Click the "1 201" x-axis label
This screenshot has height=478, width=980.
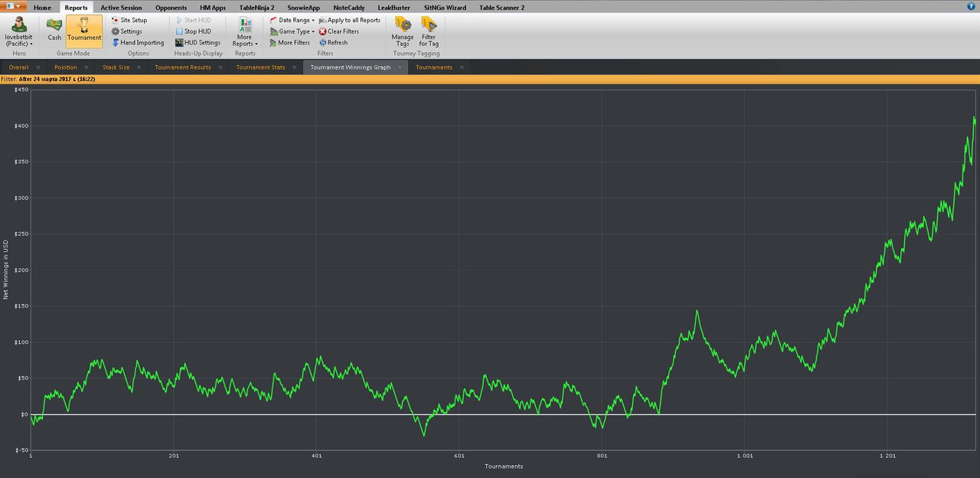coord(887,456)
